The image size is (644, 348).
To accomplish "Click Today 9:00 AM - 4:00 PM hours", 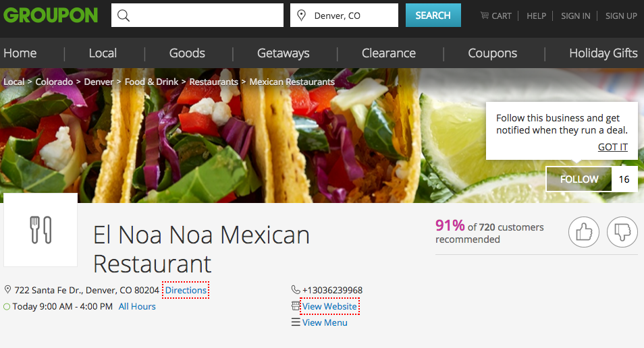I will coord(62,307).
